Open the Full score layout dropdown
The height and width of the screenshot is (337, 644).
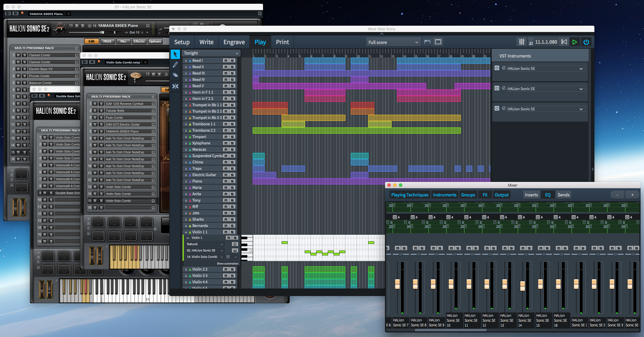tap(393, 42)
